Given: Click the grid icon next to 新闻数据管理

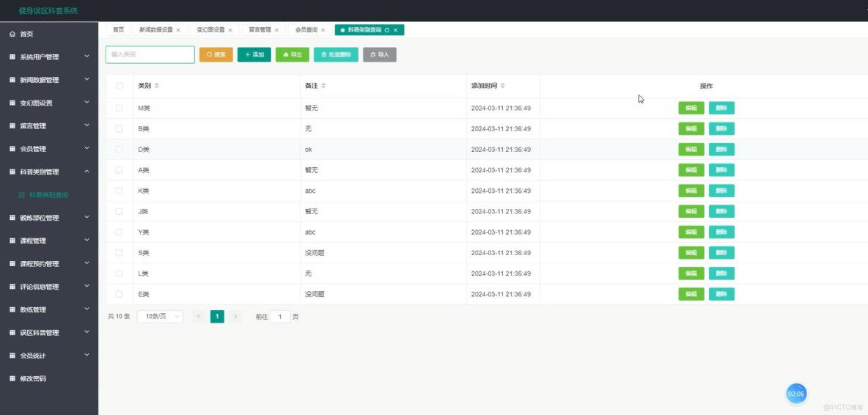Looking at the screenshot, I should point(12,80).
